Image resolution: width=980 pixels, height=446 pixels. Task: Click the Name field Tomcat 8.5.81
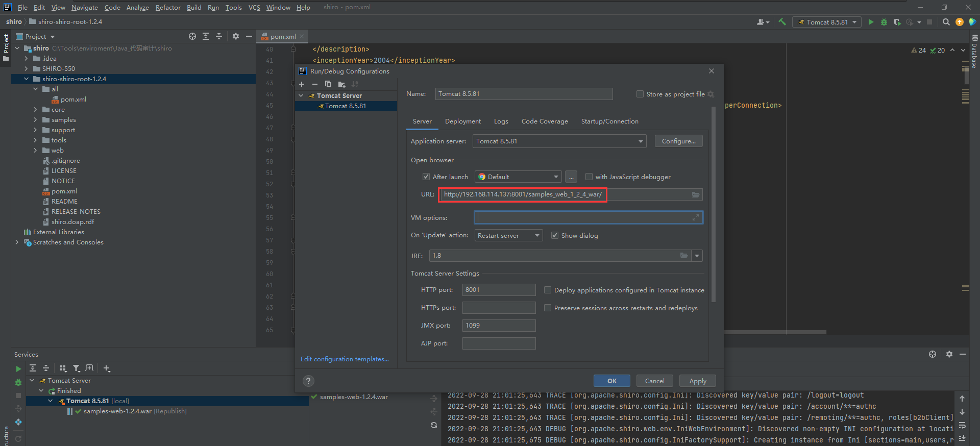coord(524,94)
